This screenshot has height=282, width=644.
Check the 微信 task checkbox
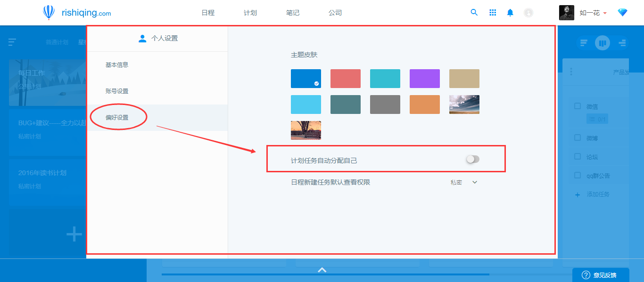[x=577, y=106]
